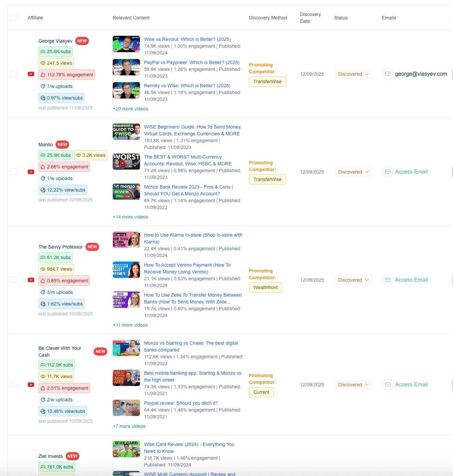Click the YouTube icon beside The Savvy Professor
The height and width of the screenshot is (476, 453).
31,280
